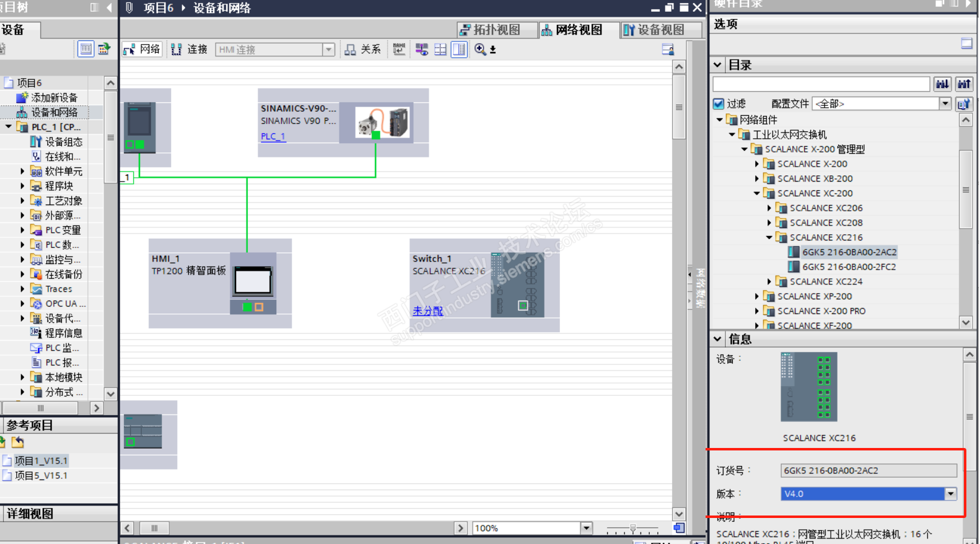Collapse the PLC_1 node in project tree

pos(9,127)
